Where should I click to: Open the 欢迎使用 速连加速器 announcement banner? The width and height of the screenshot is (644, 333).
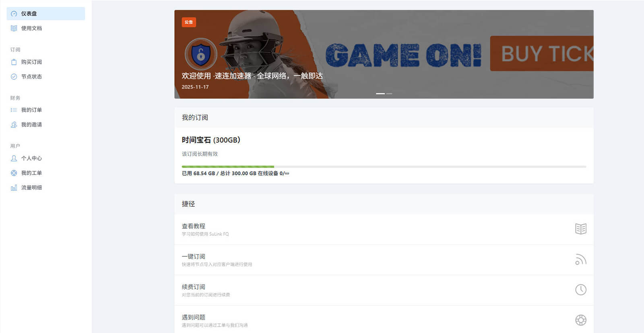click(384, 54)
